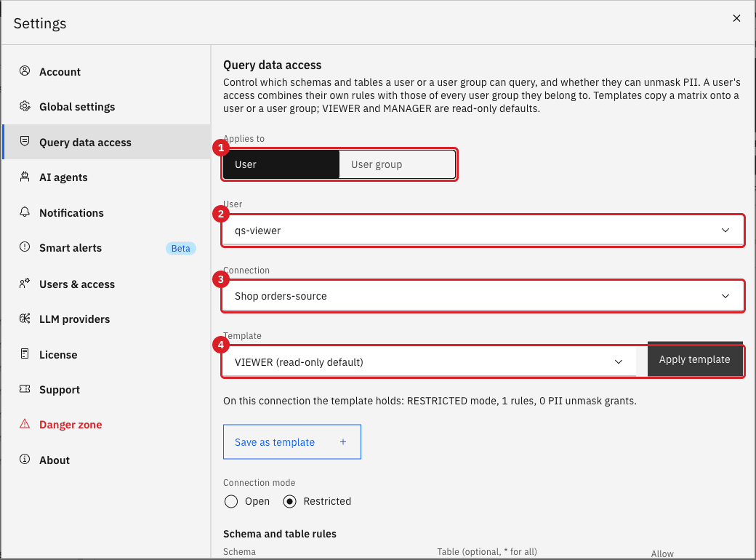
Task: Open LLM providers settings
Action: 106,319
